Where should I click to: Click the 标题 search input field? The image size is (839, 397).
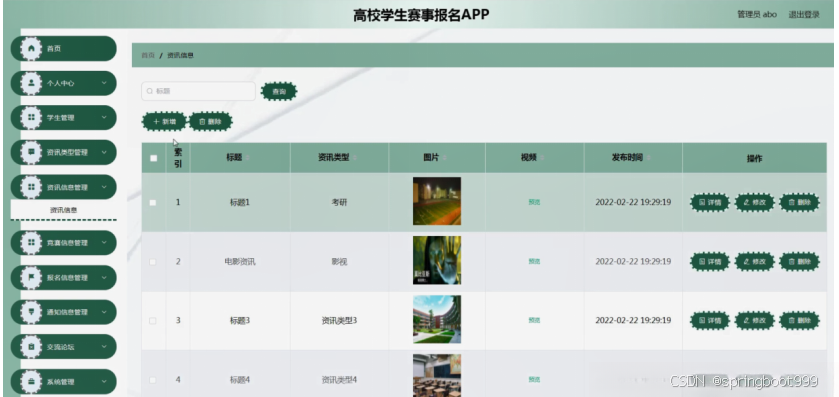pos(199,91)
